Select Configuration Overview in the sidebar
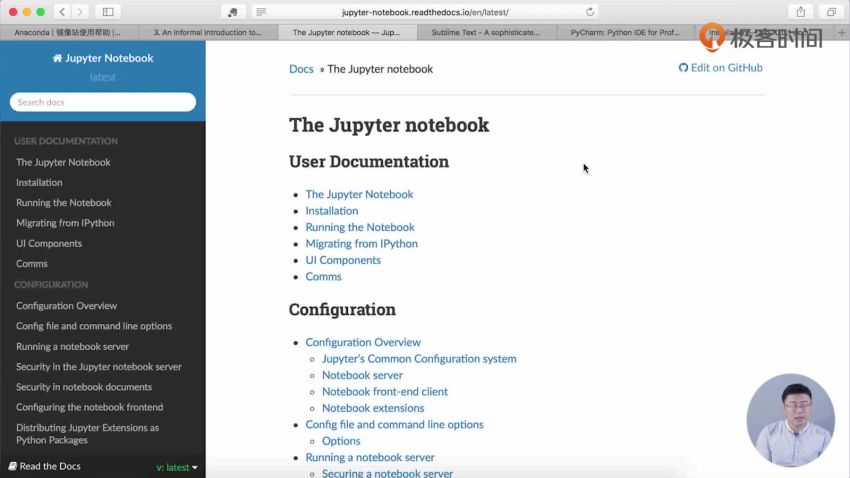This screenshot has height=478, width=850. click(66, 306)
